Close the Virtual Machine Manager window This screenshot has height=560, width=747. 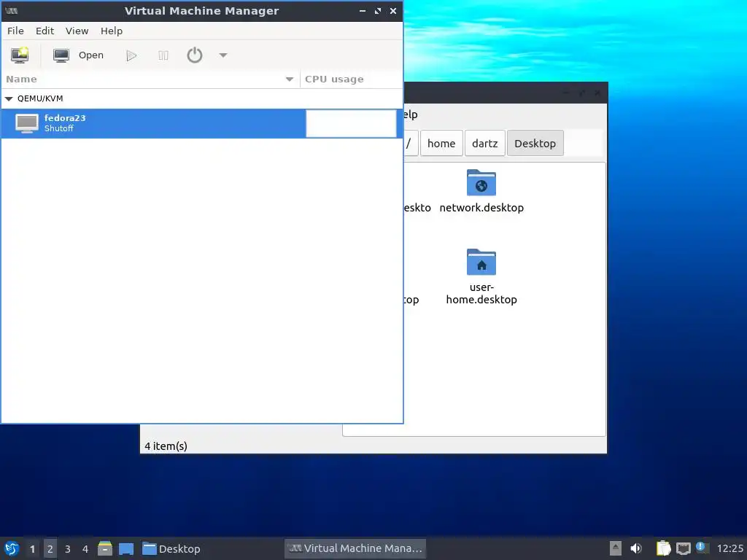(393, 11)
